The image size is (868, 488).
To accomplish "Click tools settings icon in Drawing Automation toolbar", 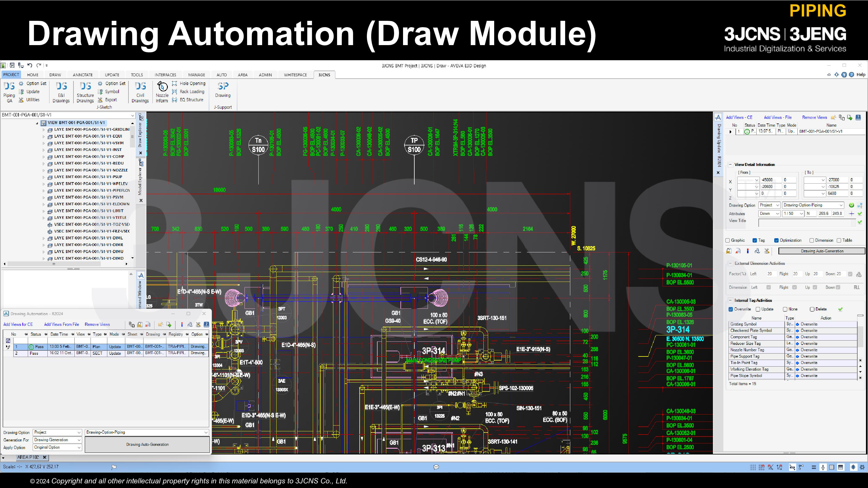I will 198,324.
